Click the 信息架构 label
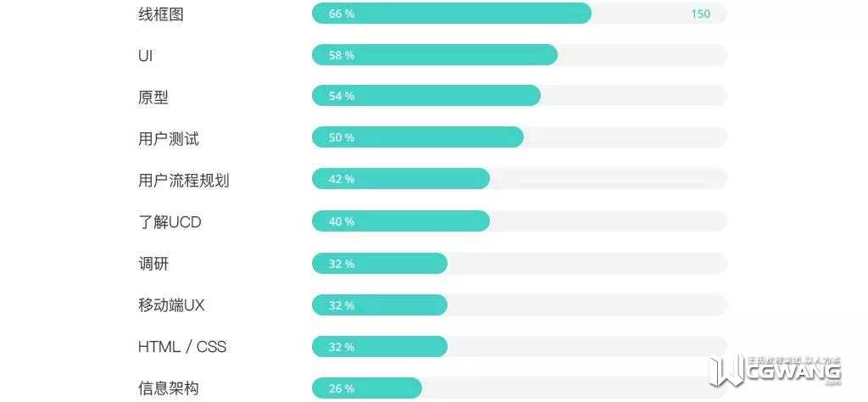Viewport: 868px width, 402px height. [168, 388]
